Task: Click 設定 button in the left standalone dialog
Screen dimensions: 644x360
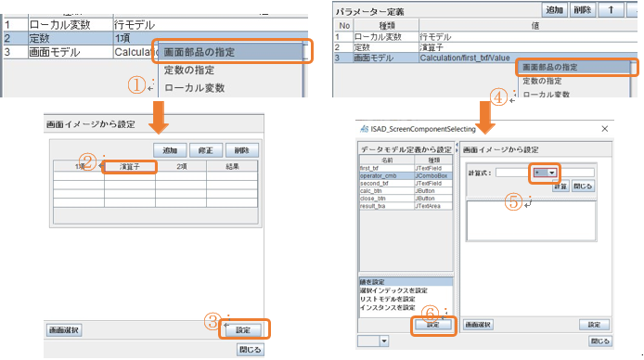Action: coord(243,330)
